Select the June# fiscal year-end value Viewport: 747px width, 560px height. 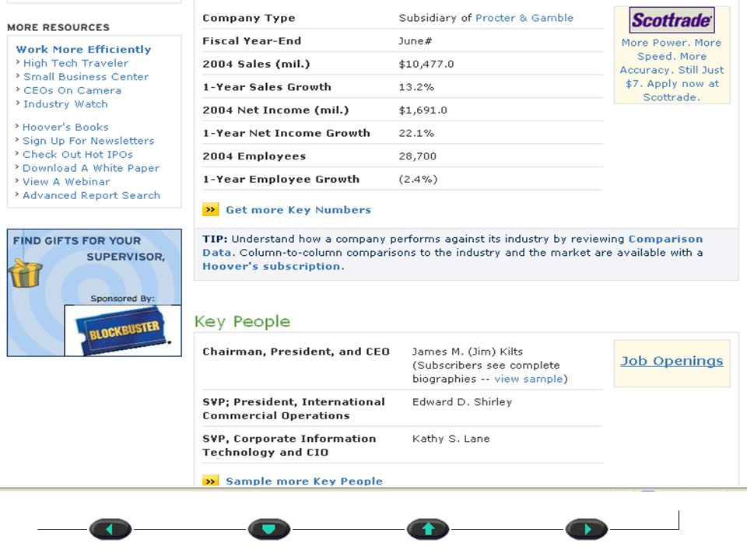[415, 41]
